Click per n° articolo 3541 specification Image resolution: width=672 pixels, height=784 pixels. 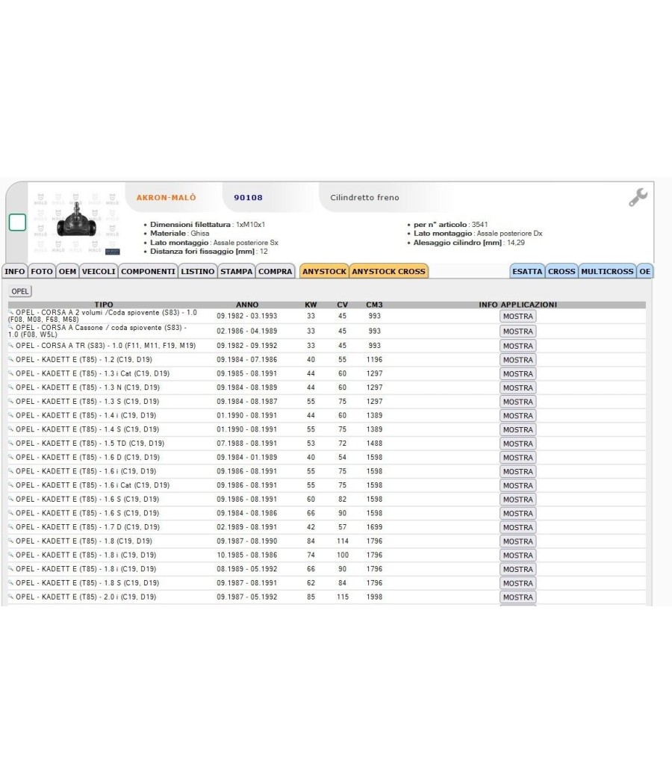[450, 225]
